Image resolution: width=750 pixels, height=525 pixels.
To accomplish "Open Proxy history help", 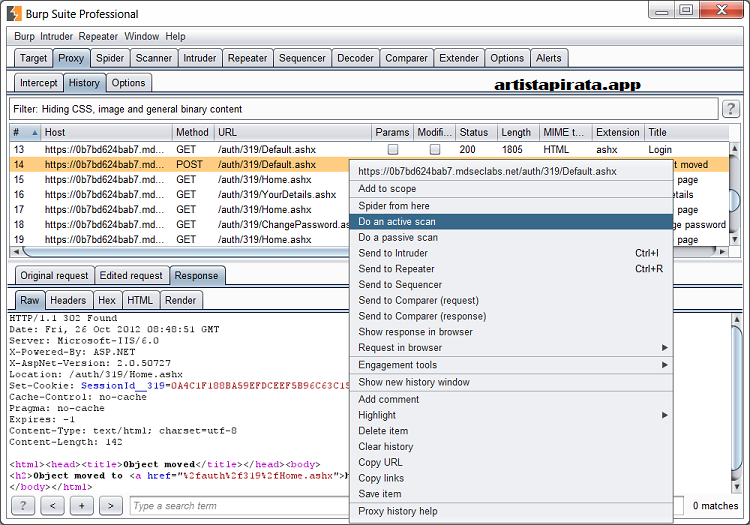I will click(x=511, y=511).
